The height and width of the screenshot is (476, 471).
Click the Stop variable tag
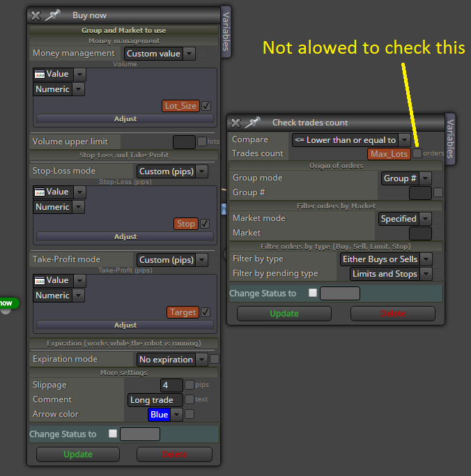[186, 224]
